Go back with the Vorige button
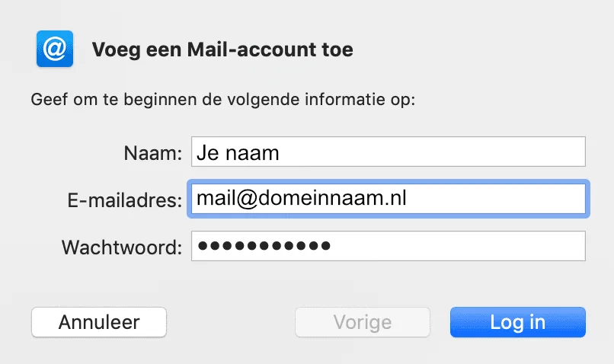614x364 pixels. pyautogui.click(x=363, y=322)
